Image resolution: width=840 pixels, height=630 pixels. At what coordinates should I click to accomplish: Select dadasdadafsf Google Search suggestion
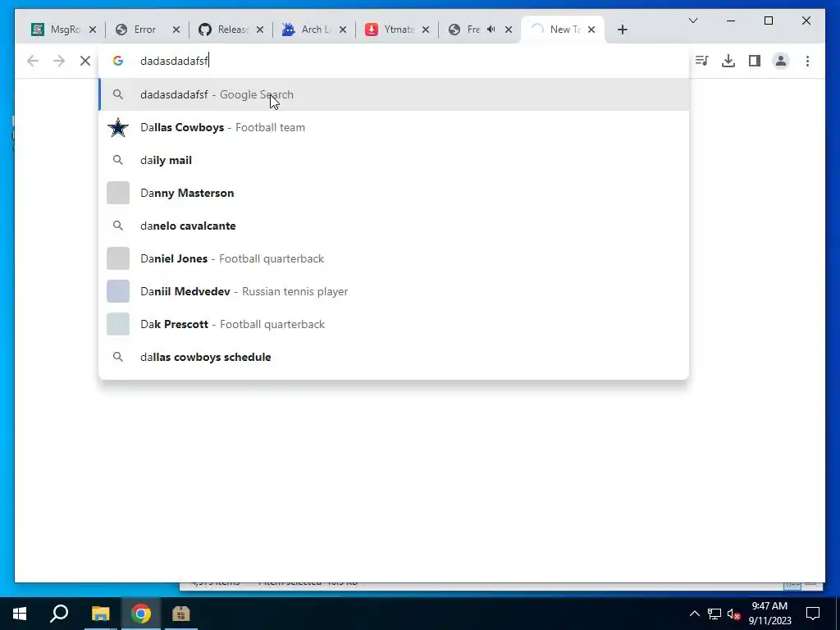394,94
